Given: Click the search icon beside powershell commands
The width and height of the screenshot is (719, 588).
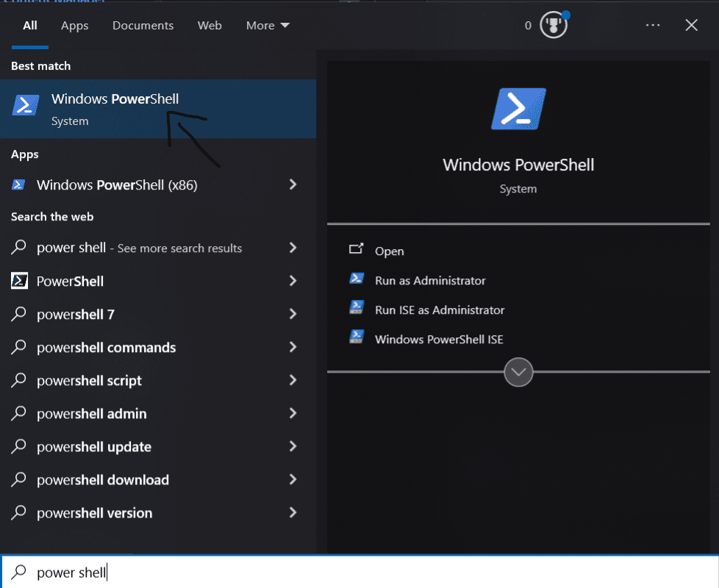Looking at the screenshot, I should pyautogui.click(x=19, y=347).
